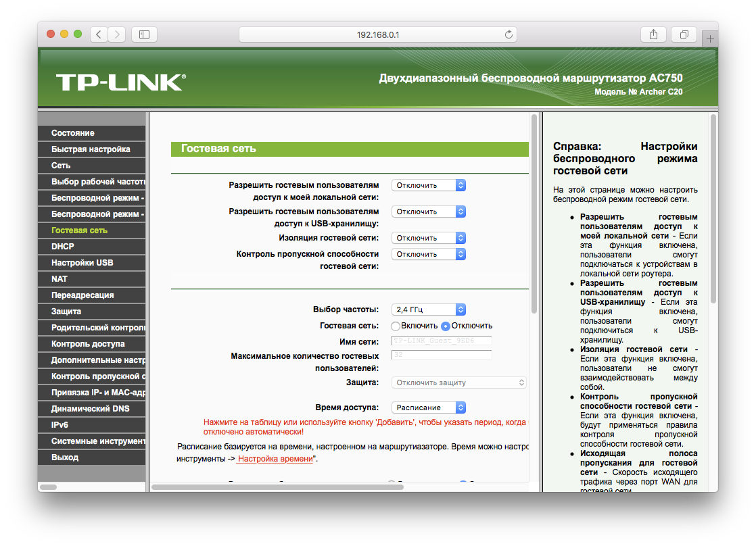Open the Гостевая сеть menu item
This screenshot has height=546, width=756.
point(91,230)
